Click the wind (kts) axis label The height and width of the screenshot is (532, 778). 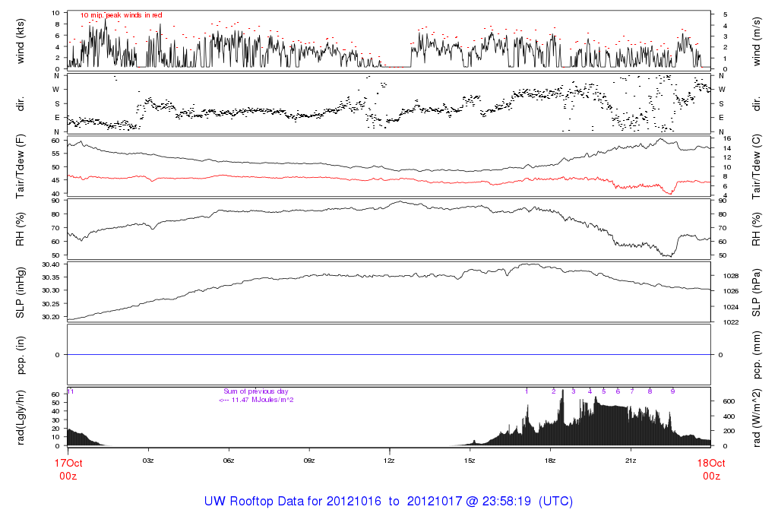[x=21, y=40]
